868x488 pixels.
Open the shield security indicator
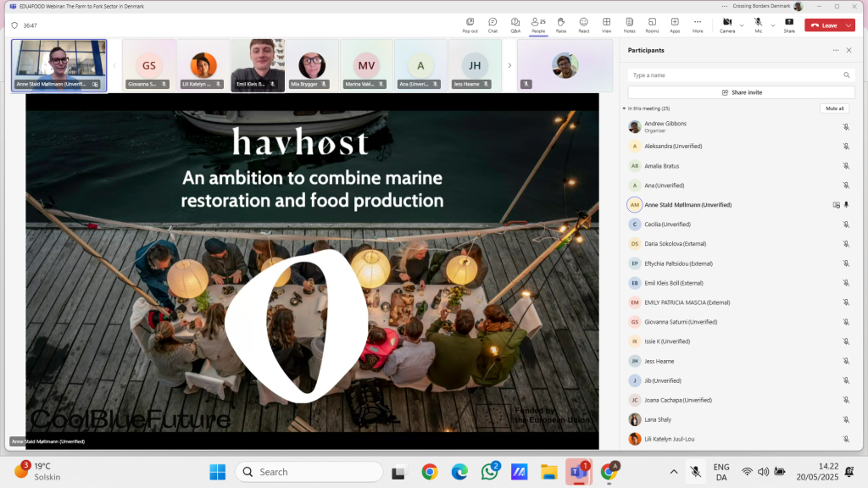point(15,25)
